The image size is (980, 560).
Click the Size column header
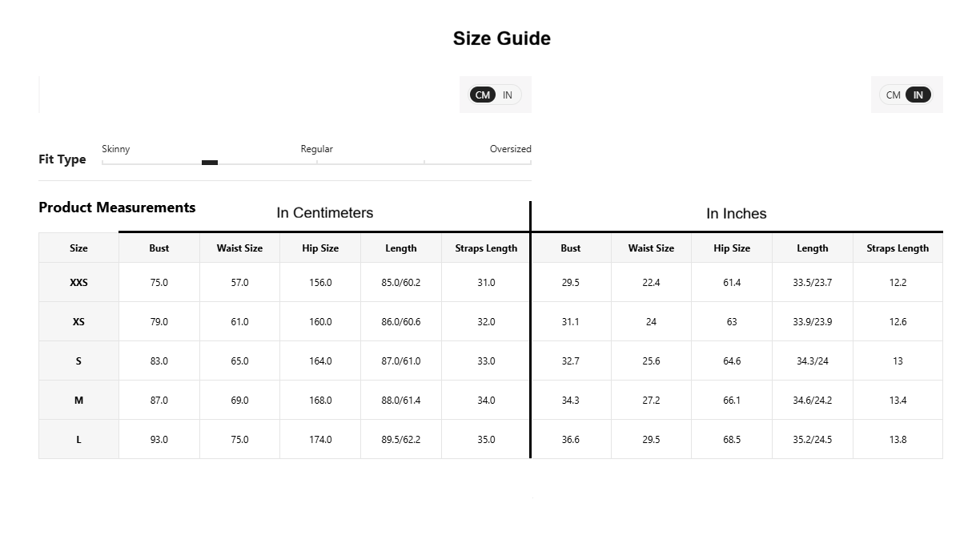coord(78,248)
